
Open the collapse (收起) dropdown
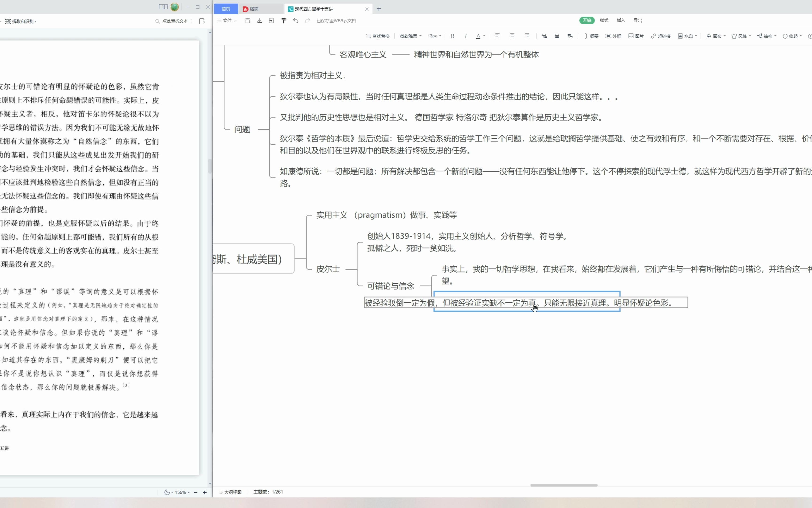[x=792, y=36]
